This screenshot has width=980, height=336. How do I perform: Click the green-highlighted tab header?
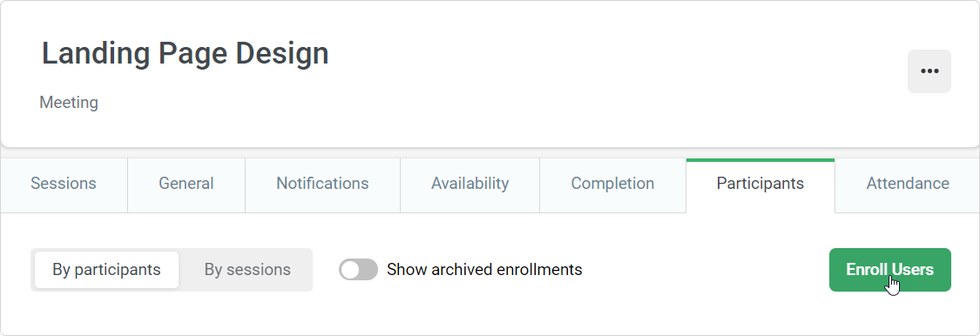760,185
